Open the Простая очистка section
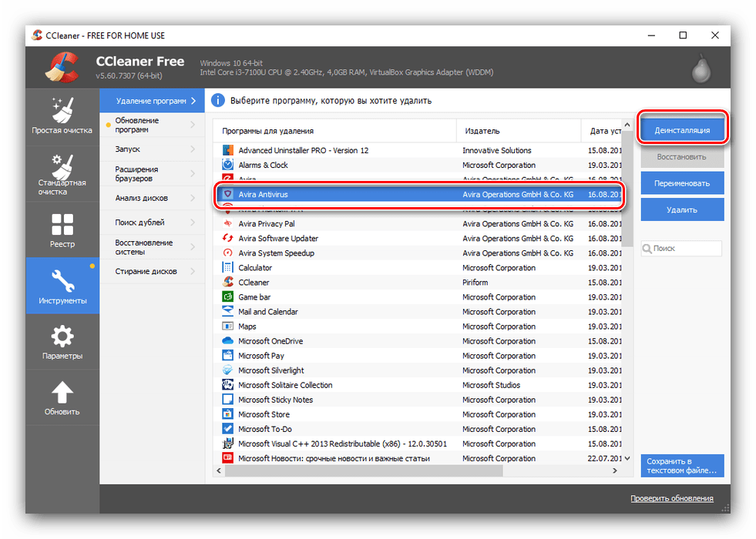Image resolution: width=756 pixels, height=539 pixels. (x=62, y=115)
